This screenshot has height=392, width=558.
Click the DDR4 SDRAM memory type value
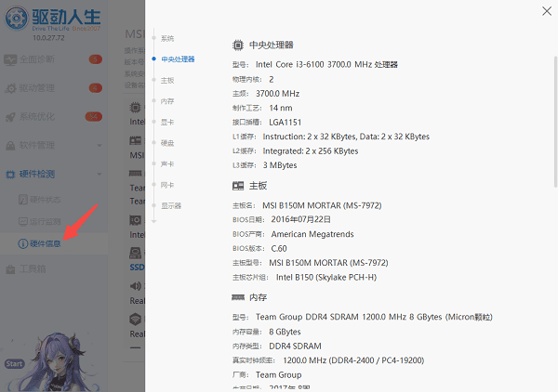(295, 346)
